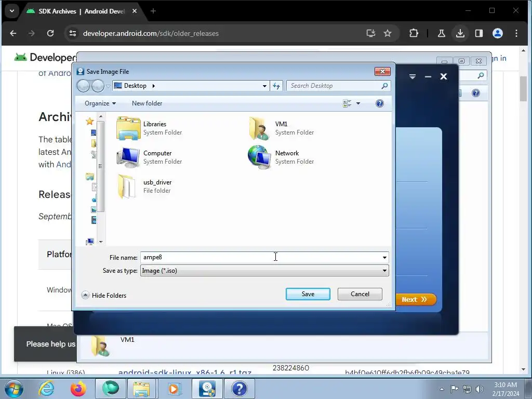Click the dialog Back navigation arrow
Screen dimensions: 532x399
pos(83,86)
